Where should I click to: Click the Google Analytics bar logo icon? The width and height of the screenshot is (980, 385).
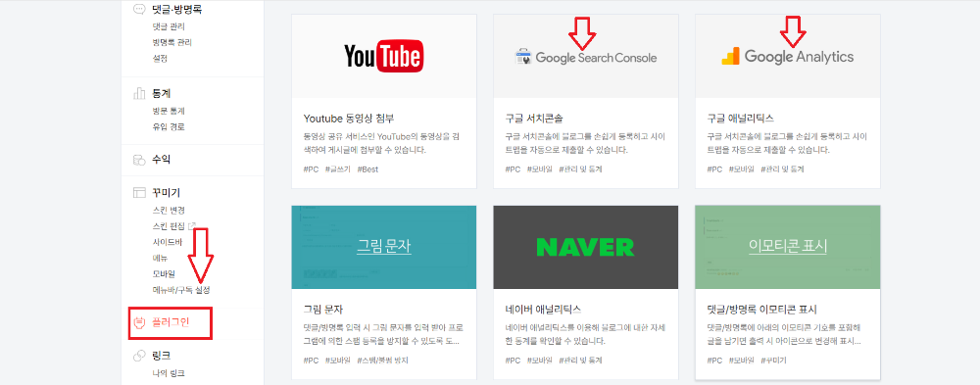pyautogui.click(x=730, y=56)
